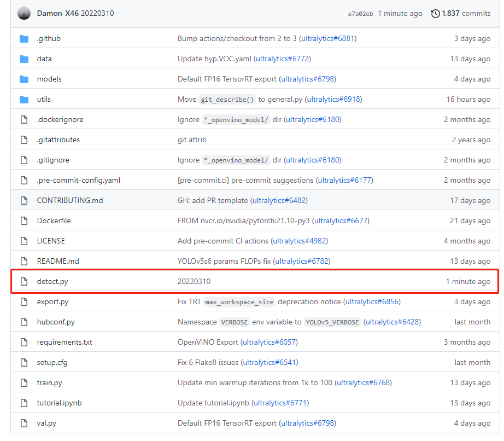Open the data folder

point(44,59)
